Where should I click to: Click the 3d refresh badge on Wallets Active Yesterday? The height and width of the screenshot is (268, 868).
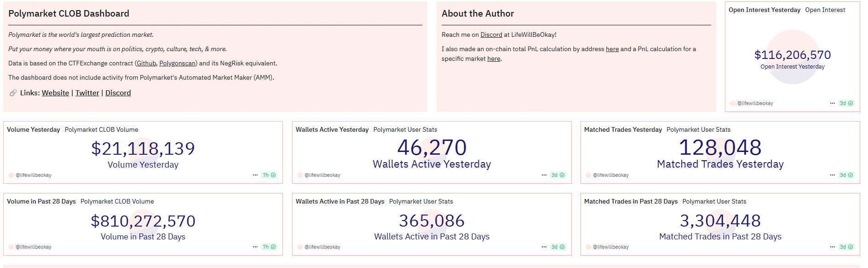pyautogui.click(x=558, y=175)
